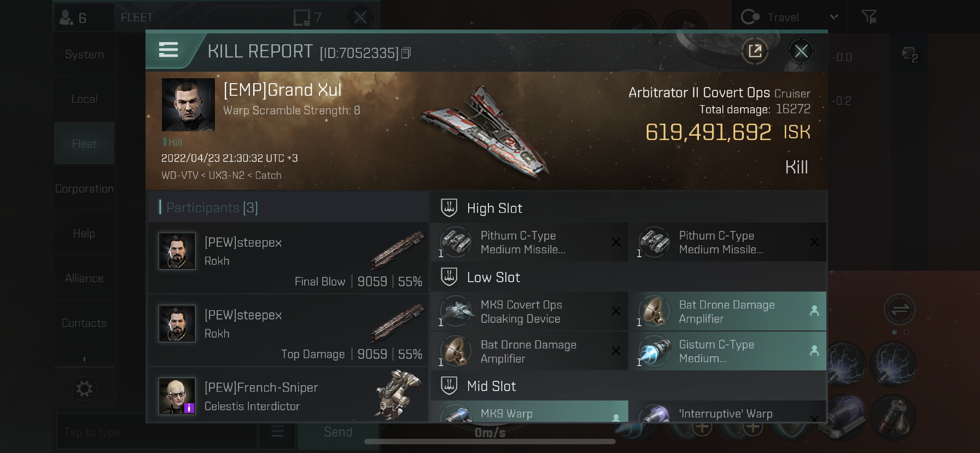
Task: Open the kill report hamburger menu
Action: [168, 50]
